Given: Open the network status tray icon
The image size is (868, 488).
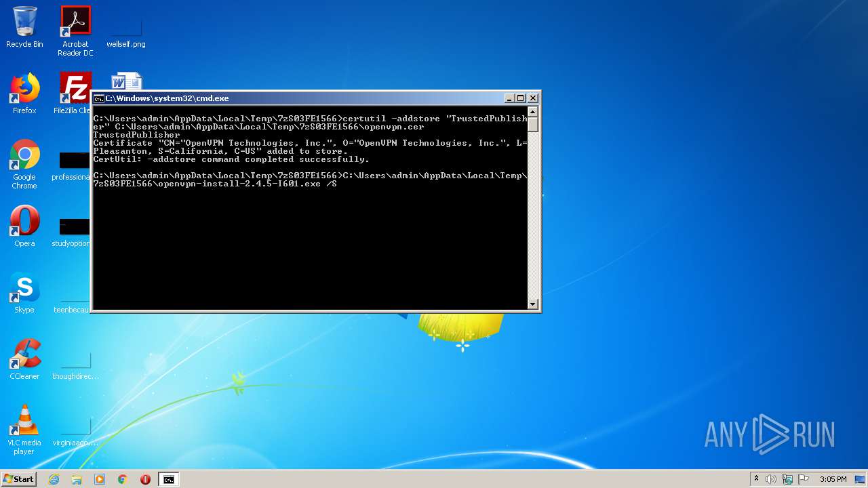Looking at the screenshot, I should coord(787,479).
